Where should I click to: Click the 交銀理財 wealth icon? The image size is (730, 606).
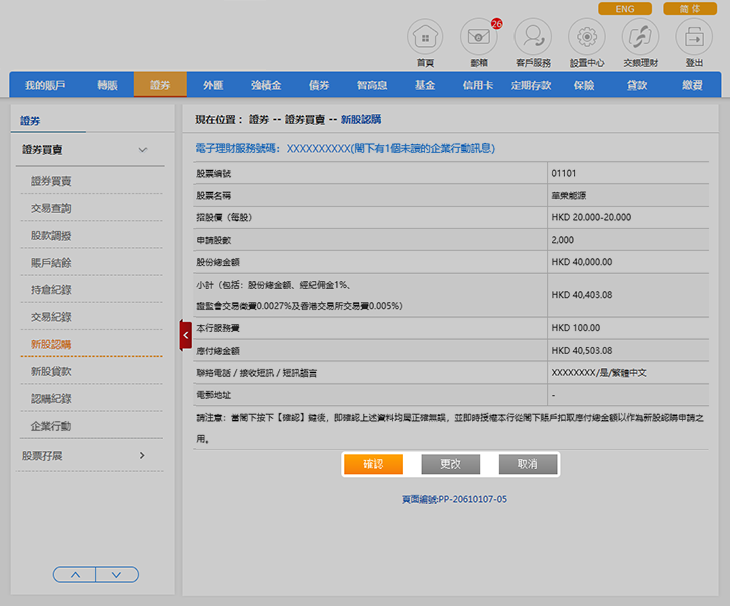(640, 38)
